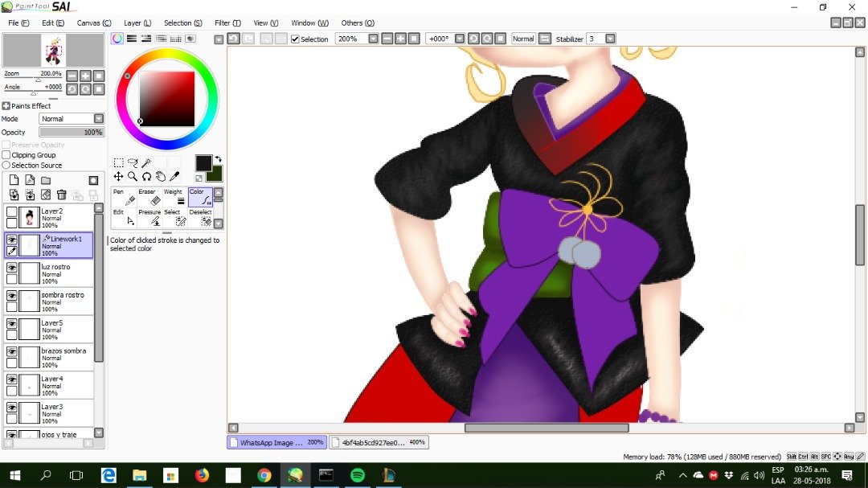The width and height of the screenshot is (868, 488).
Task: Create a new layer
Action: [14, 180]
